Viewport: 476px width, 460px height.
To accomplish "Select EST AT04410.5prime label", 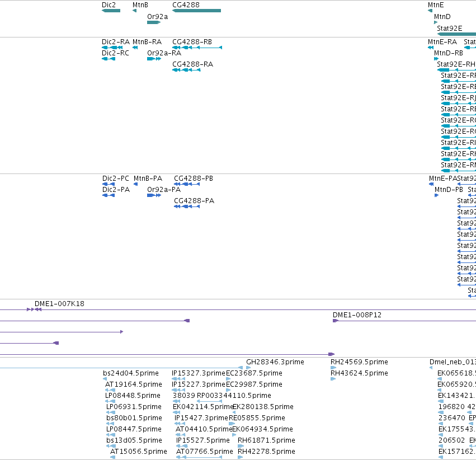I will click(204, 429).
